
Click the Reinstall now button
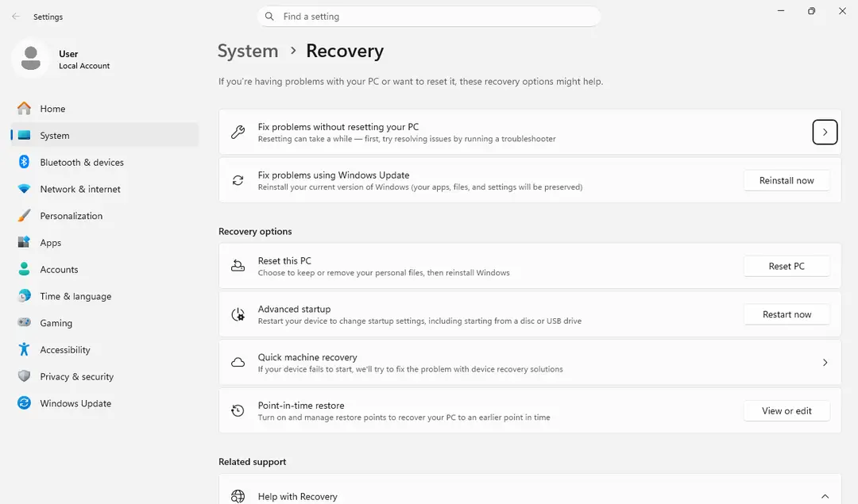786,180
